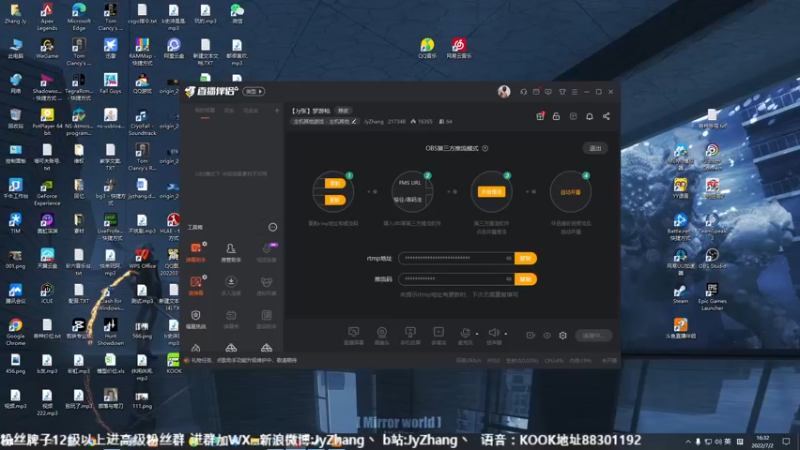Open the message screen icon in title bar

[x=548, y=92]
